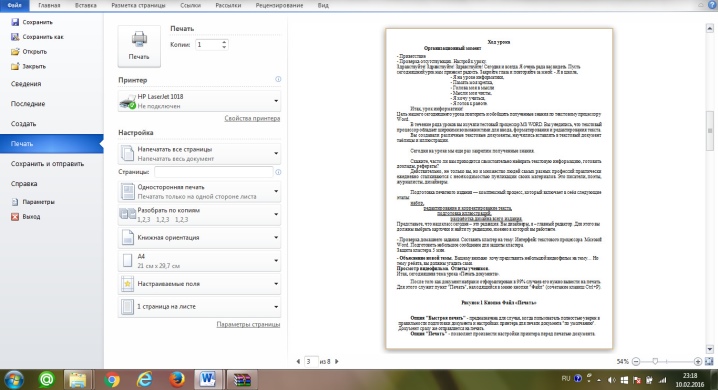Open the Рецензирование ribbon tab
The height and width of the screenshot is (390, 718).
coord(279,5)
